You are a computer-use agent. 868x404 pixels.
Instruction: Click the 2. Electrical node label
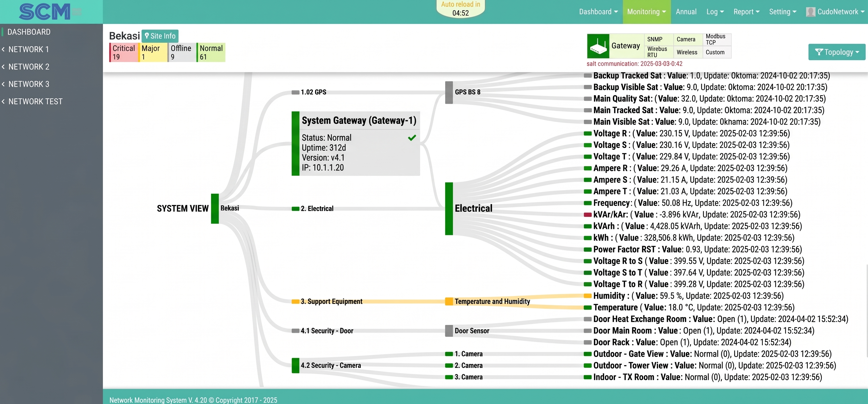(x=317, y=209)
